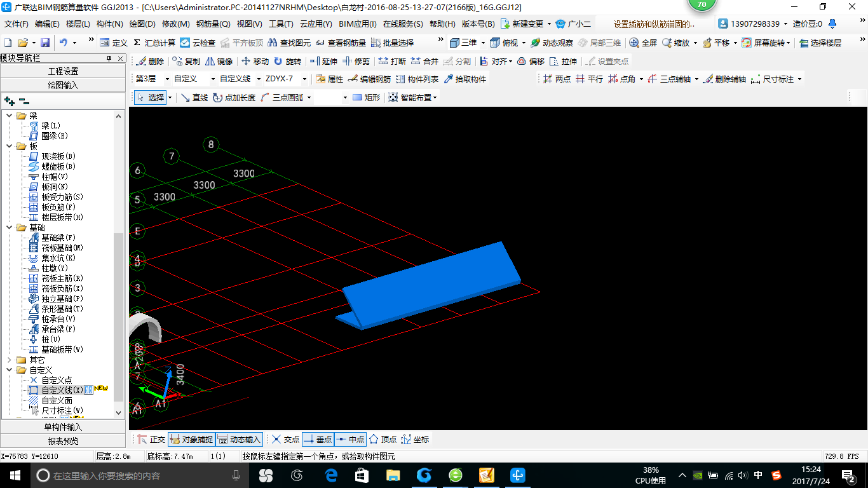Select the 旋转 (rotate) tool

[x=287, y=62]
